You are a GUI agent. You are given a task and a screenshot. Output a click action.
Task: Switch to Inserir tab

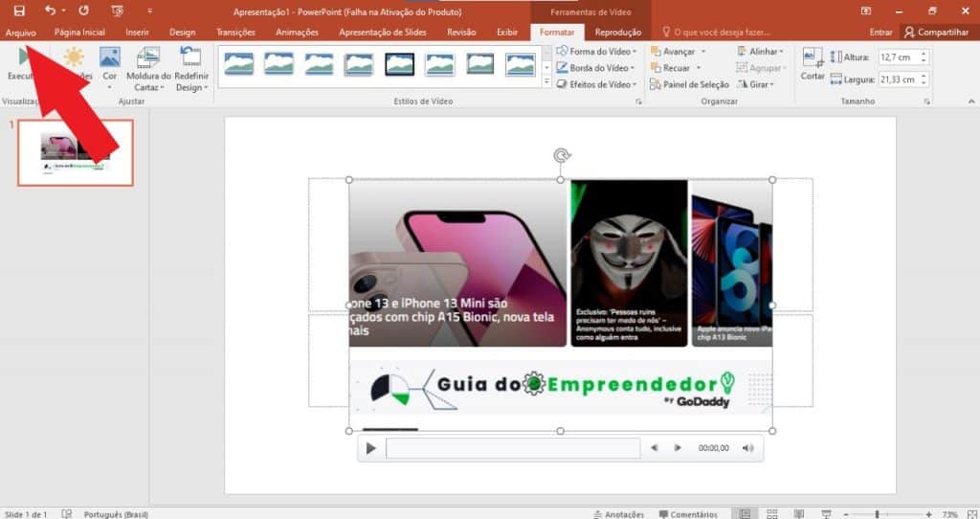click(x=137, y=32)
